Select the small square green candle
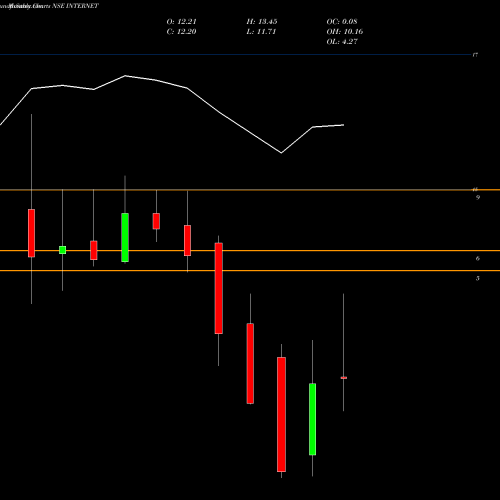 coord(62,250)
